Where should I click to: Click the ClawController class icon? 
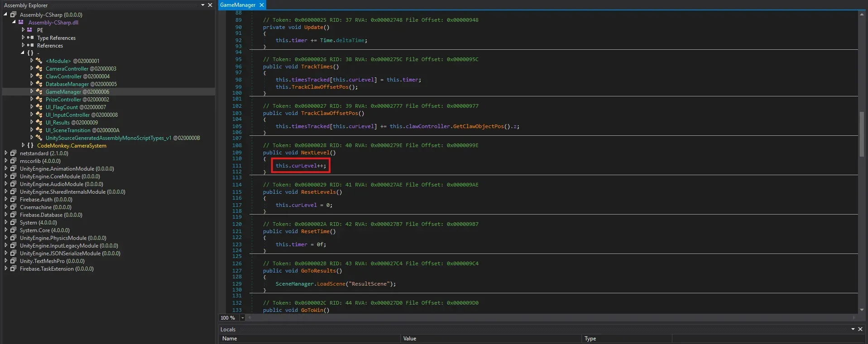pos(39,76)
